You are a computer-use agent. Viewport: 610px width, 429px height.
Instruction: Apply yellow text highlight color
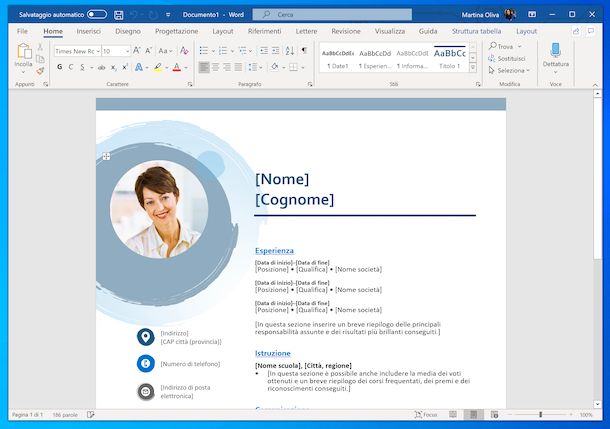click(x=158, y=67)
